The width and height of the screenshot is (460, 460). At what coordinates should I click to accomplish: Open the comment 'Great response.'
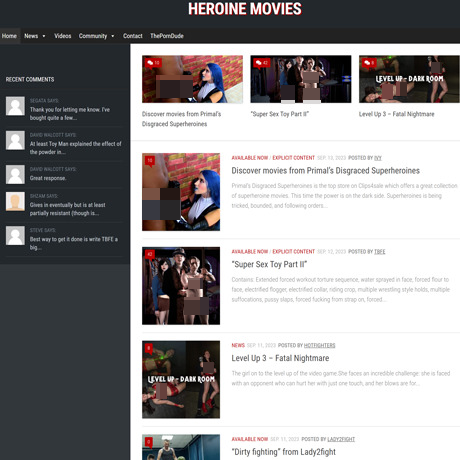(x=48, y=178)
